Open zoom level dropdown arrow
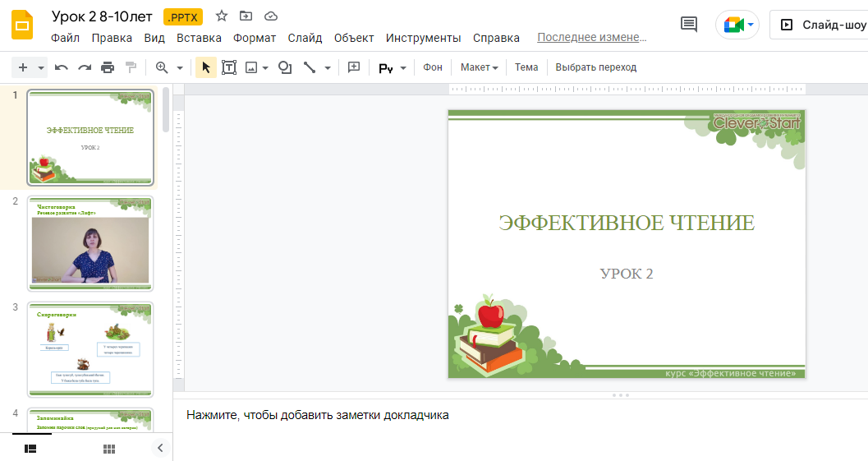This screenshot has width=868, height=461. click(180, 68)
